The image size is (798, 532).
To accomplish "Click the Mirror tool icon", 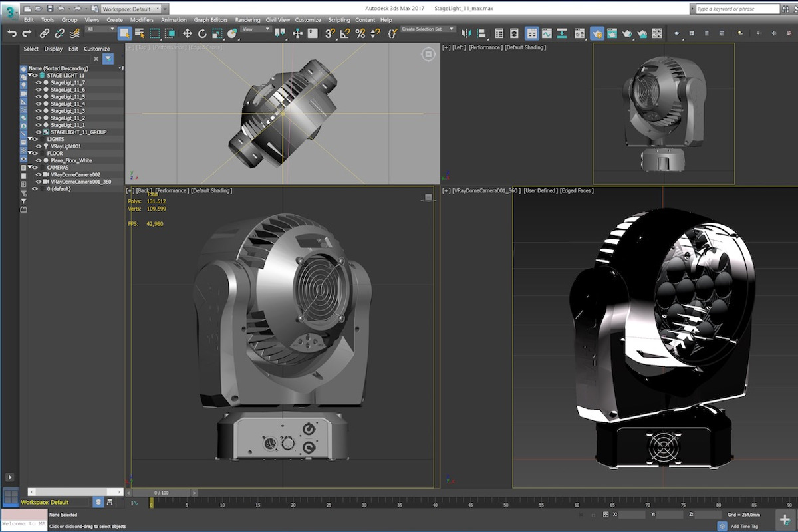I will pos(466,33).
